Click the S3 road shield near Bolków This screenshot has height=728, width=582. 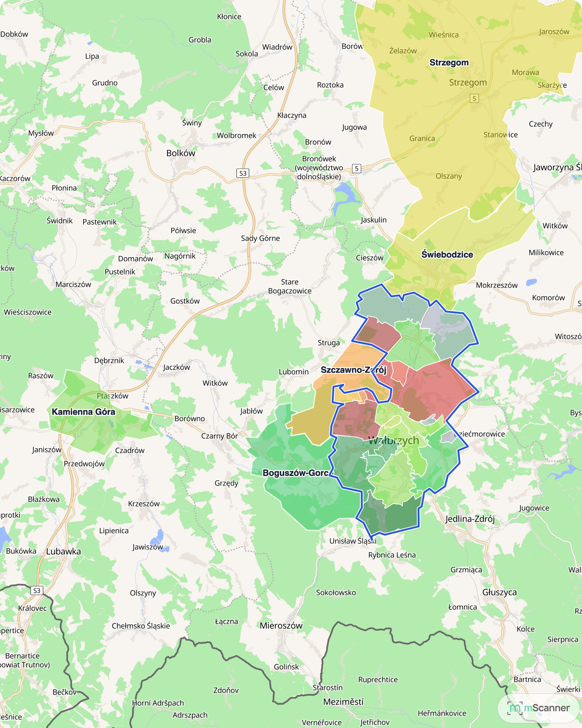[242, 173]
